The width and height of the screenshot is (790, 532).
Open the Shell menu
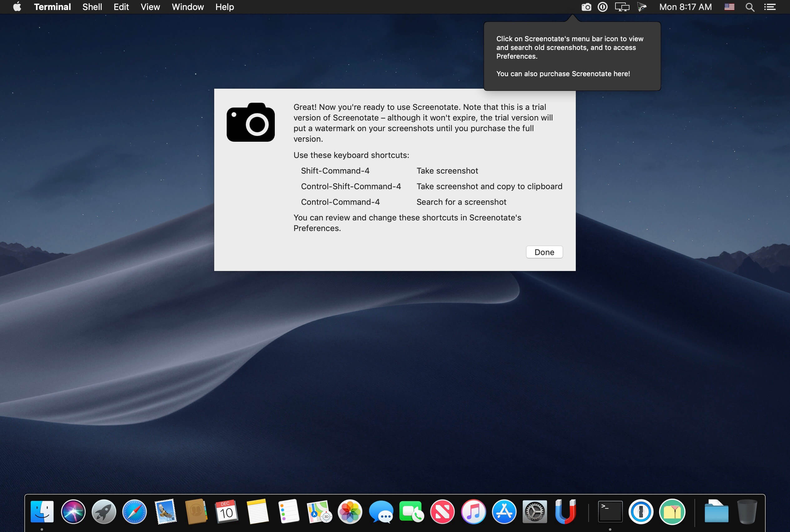point(92,7)
